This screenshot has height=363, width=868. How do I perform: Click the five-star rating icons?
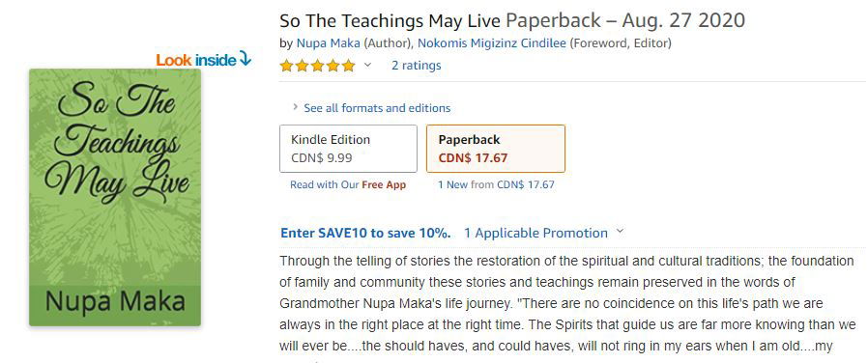point(318,66)
